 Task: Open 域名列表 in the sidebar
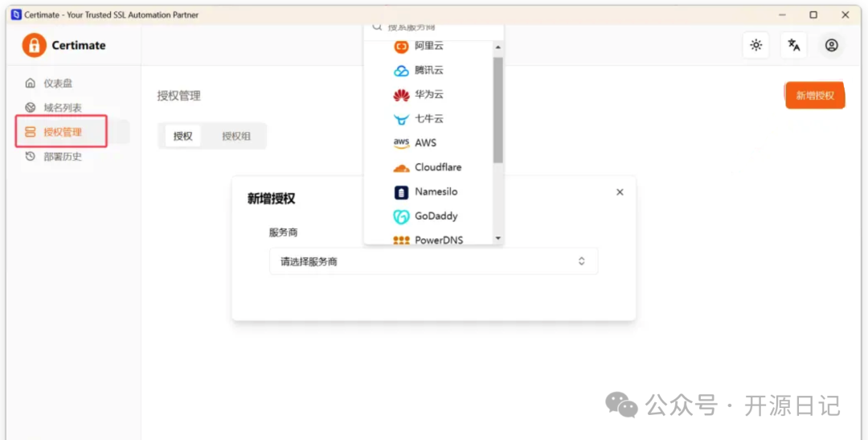point(63,108)
